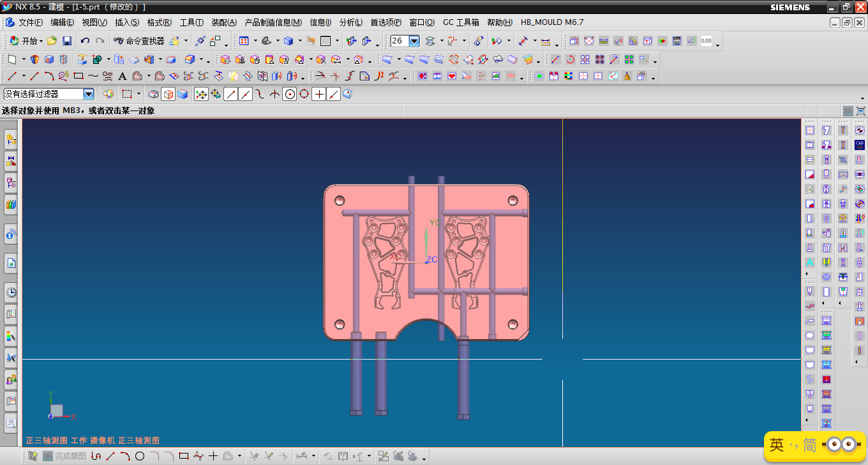Image resolution: width=868 pixels, height=465 pixels.
Task: Expand the 开始 dropdown arrow
Action: point(41,41)
